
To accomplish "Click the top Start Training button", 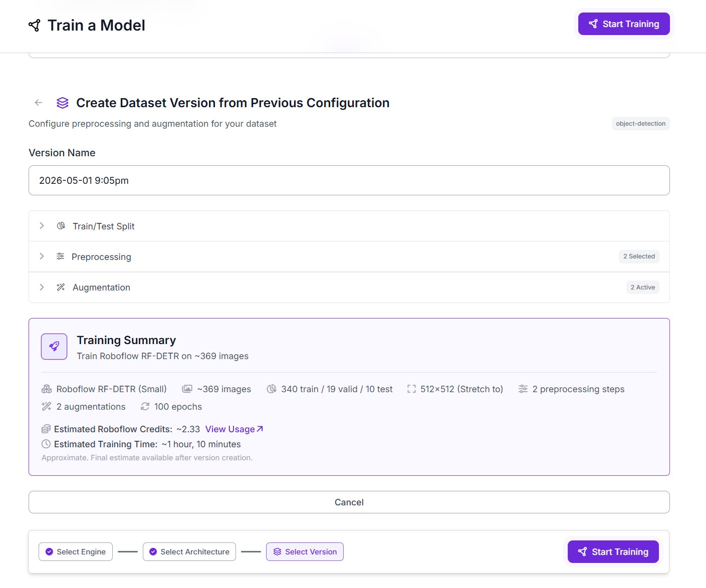I will (624, 24).
